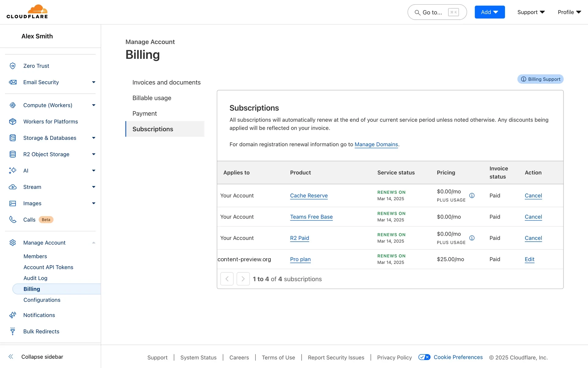Open Invoices and documents tab
This screenshot has width=588, height=368.
[166, 82]
